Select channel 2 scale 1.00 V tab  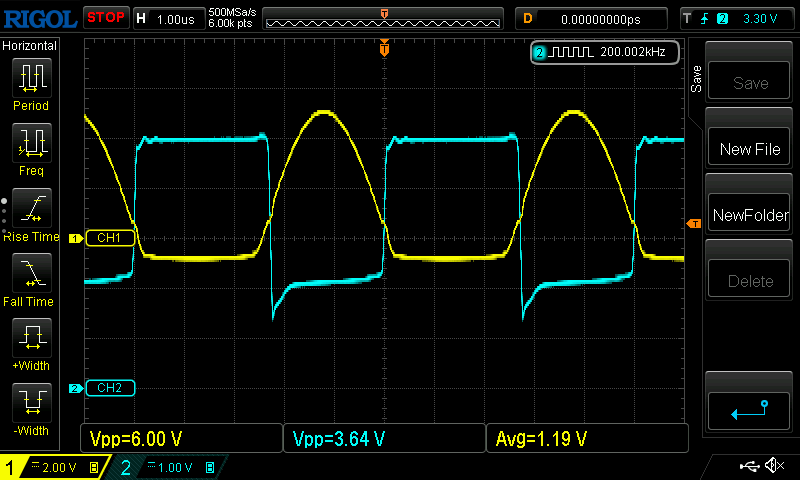click(x=168, y=467)
